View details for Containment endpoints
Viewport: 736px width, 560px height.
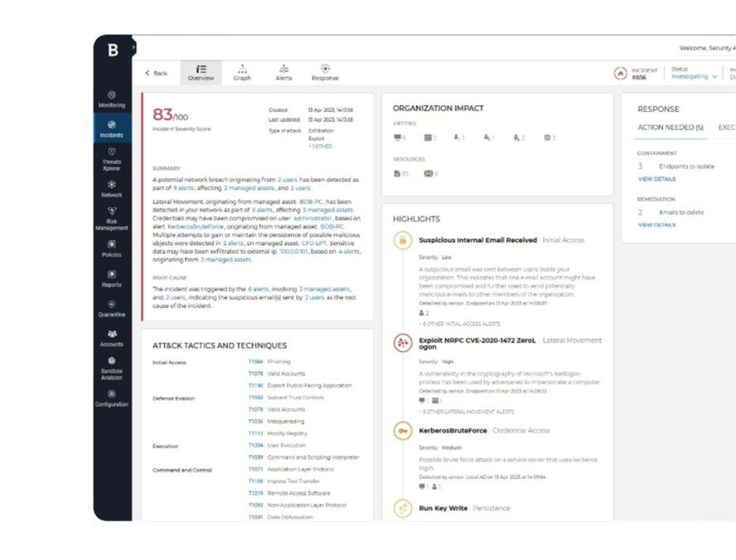pyautogui.click(x=656, y=179)
